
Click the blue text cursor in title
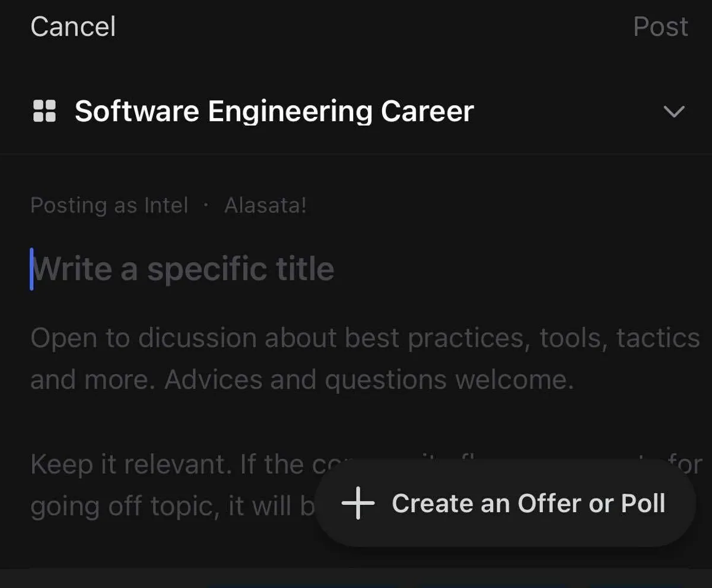click(x=31, y=269)
